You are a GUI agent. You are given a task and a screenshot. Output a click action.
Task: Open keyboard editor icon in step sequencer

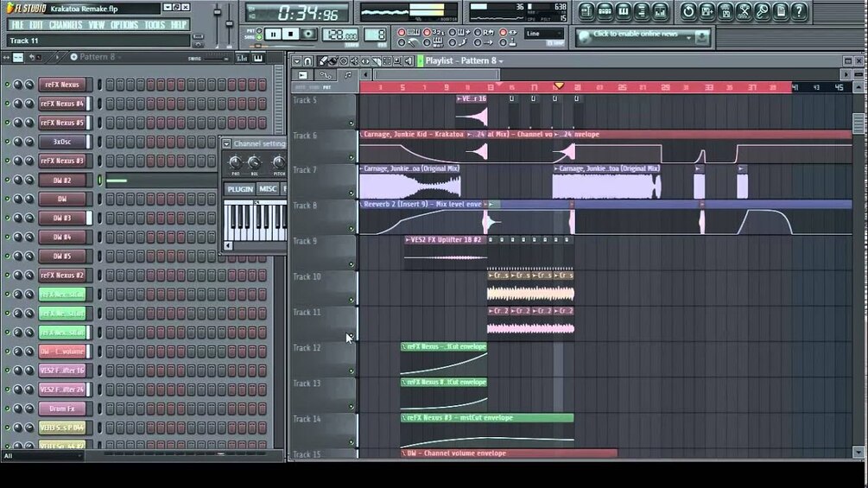(x=258, y=58)
